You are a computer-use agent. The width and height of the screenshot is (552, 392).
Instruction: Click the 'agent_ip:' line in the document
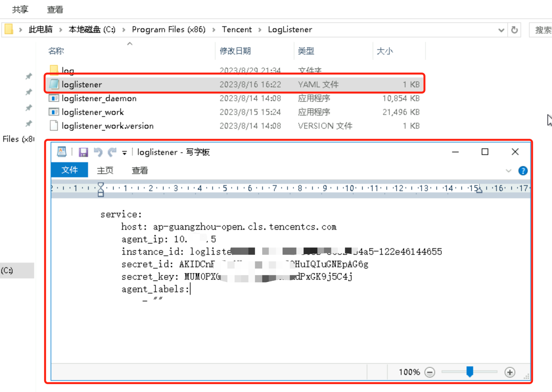point(169,239)
